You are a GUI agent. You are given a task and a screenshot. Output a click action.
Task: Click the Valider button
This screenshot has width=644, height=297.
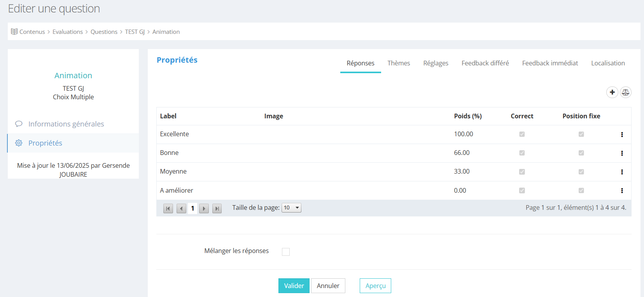click(x=294, y=286)
